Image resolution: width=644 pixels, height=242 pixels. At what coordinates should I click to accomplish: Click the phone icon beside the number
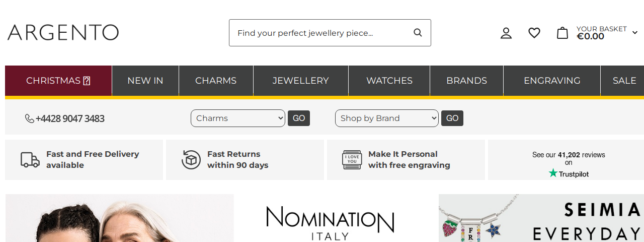coord(30,118)
